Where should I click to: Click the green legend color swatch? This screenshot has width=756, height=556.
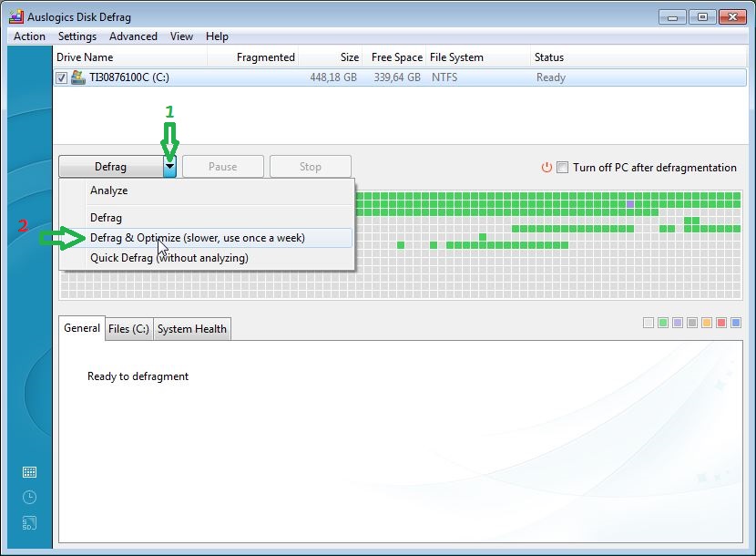[663, 323]
